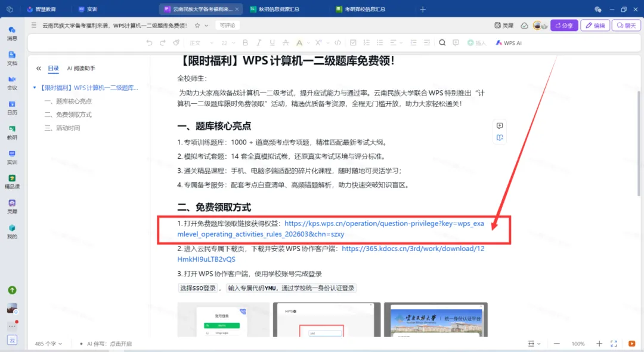Screen dimensions: 644x352
Task: Click the 灵犀 button in the header
Action: [504, 26]
